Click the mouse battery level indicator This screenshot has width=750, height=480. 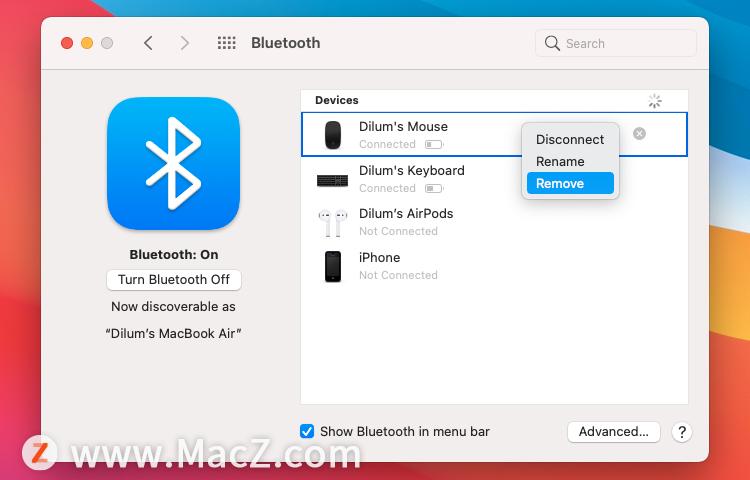tap(434, 144)
